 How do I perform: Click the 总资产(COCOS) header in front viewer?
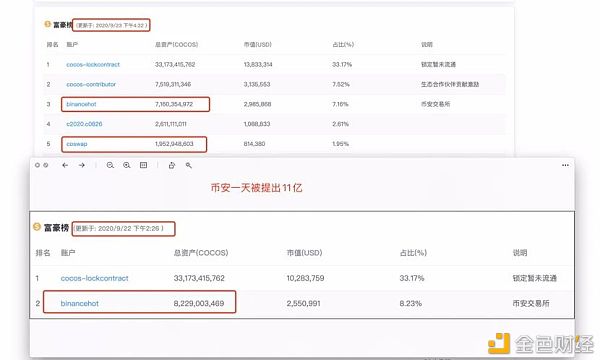point(201,253)
